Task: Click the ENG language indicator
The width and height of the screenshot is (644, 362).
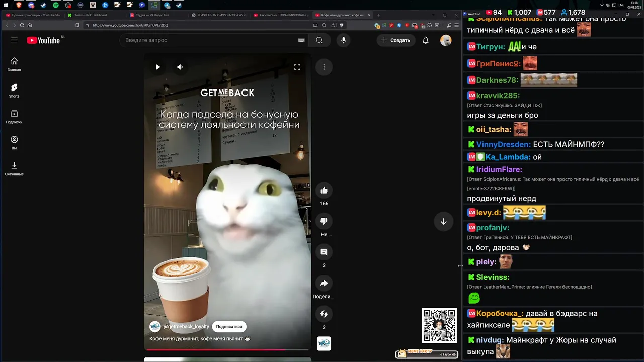Action: (x=621, y=5)
